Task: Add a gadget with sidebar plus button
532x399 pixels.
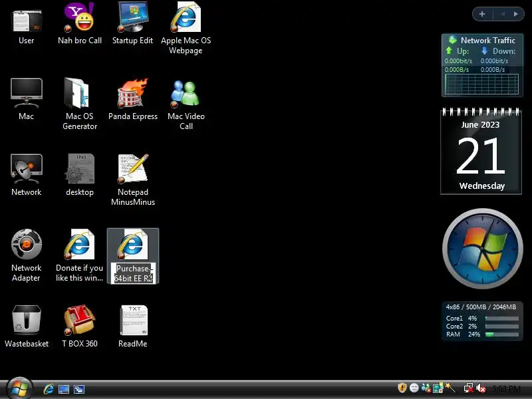Action: tap(481, 14)
